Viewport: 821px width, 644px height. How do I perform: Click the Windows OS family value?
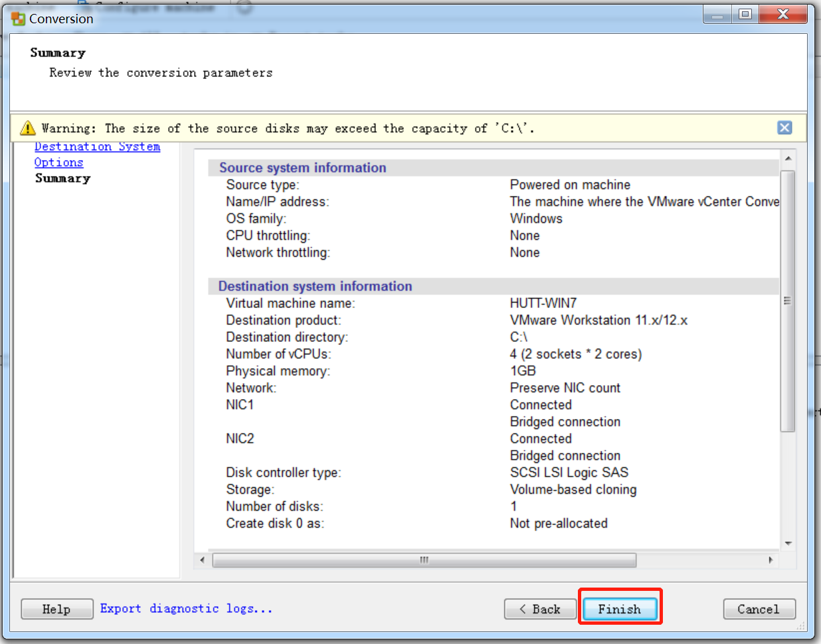point(536,218)
